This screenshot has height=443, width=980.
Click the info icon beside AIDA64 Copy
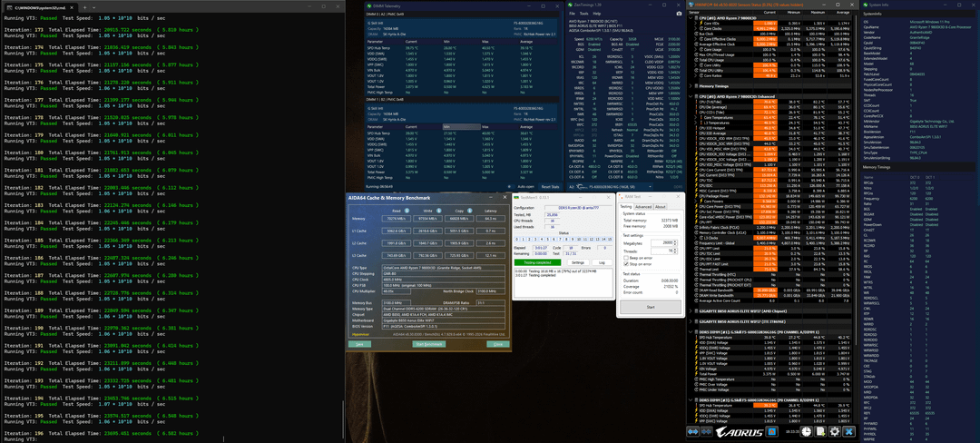click(469, 211)
